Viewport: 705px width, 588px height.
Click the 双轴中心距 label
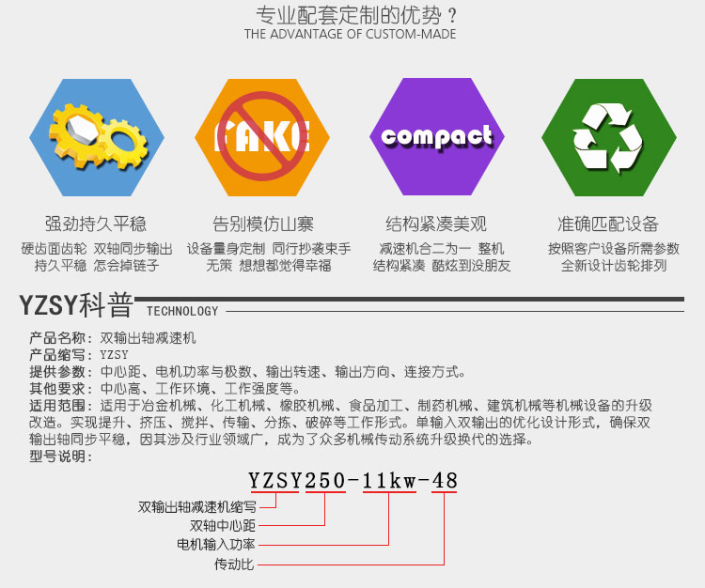223,525
